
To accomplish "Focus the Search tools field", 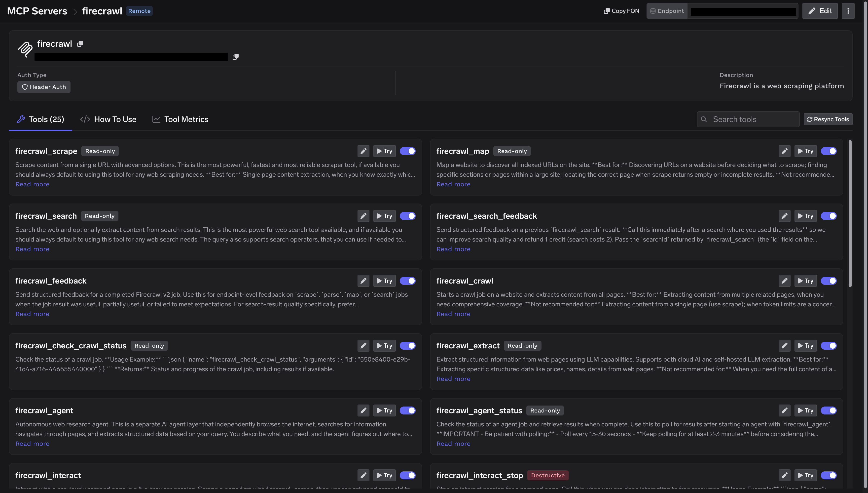I will coord(748,119).
